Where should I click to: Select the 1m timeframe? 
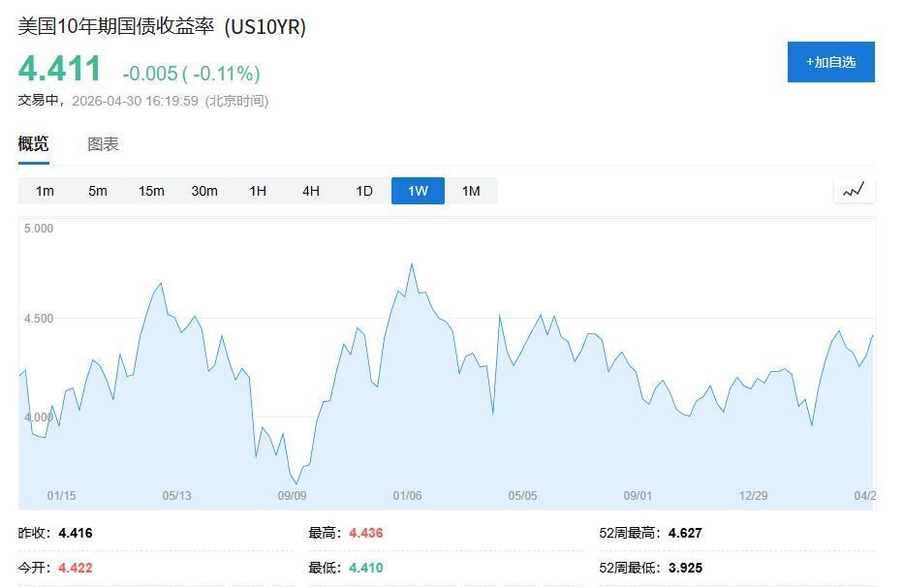pos(45,191)
